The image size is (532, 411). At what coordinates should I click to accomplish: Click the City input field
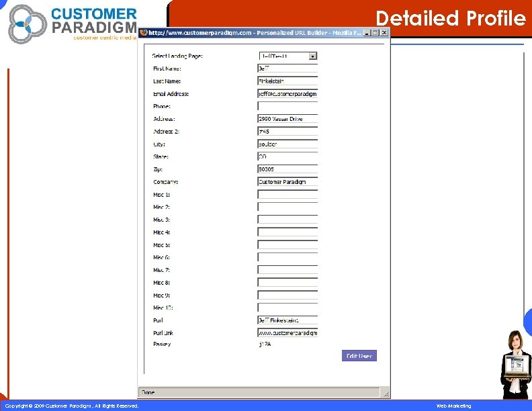coord(287,144)
